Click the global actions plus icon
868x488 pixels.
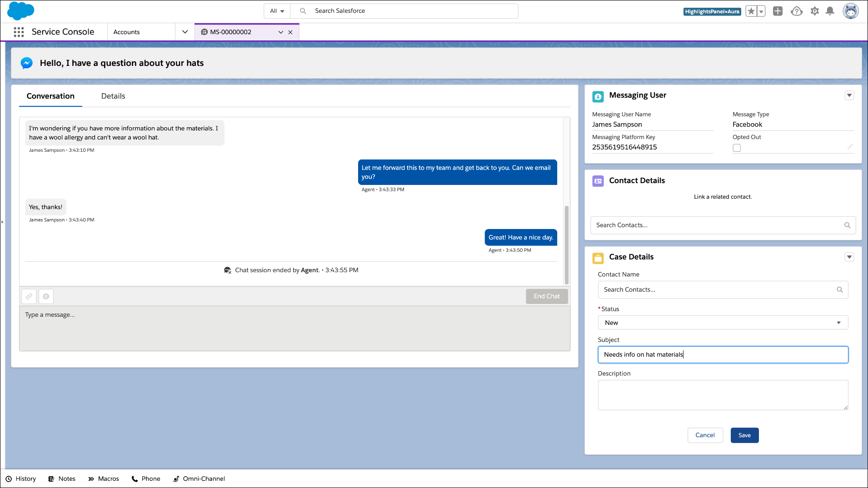[778, 11]
